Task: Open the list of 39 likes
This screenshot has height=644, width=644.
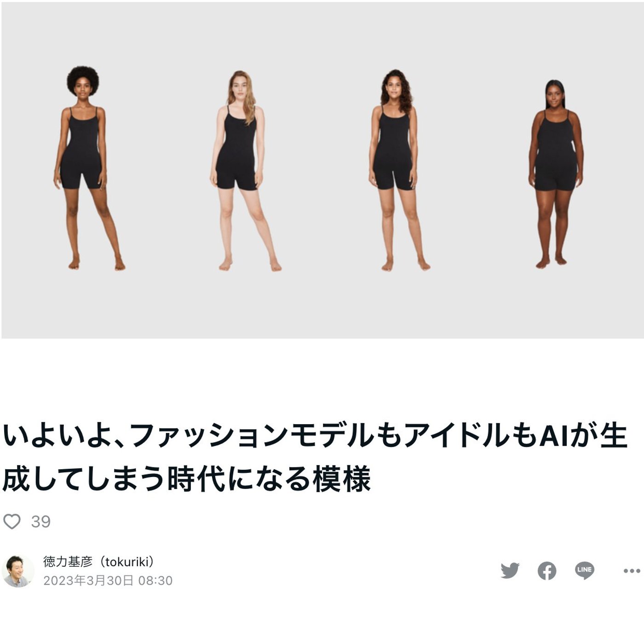Action: [41, 522]
